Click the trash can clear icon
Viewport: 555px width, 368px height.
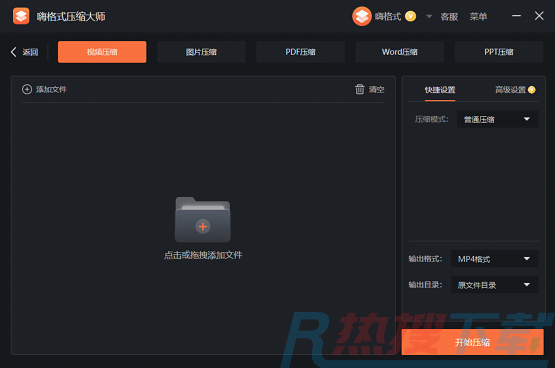coord(360,89)
